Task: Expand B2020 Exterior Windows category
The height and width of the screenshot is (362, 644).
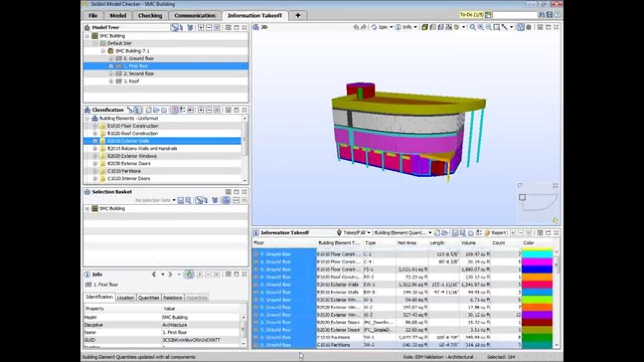Action: (x=95, y=156)
